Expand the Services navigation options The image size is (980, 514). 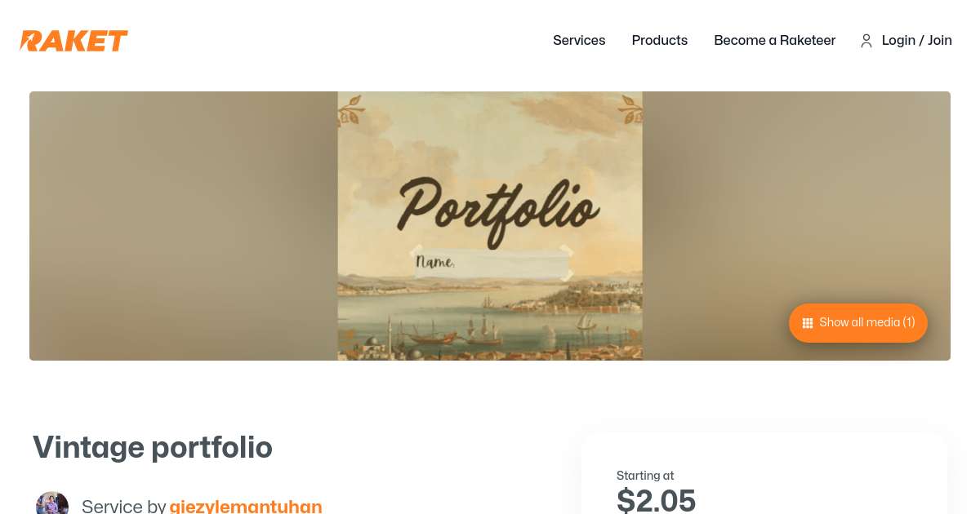pyautogui.click(x=579, y=41)
